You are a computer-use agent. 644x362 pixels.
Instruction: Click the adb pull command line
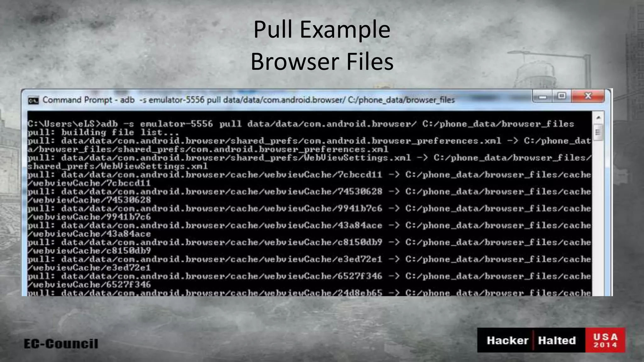tap(301, 124)
